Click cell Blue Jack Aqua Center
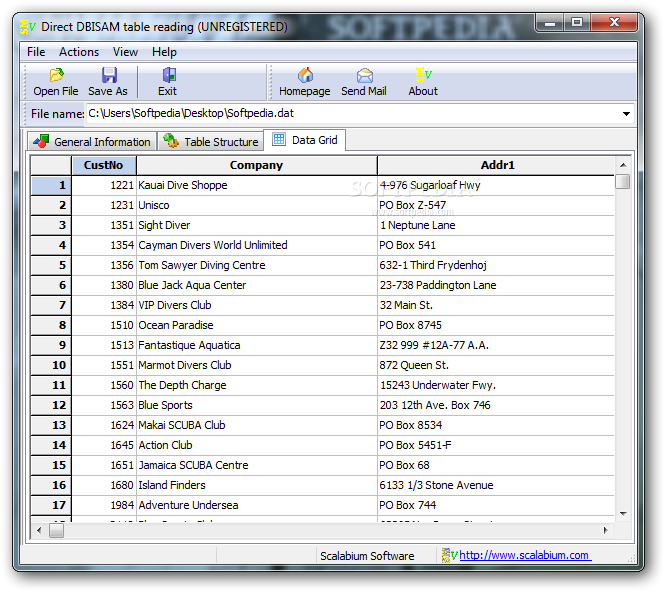Image resolution: width=665 pixels, height=592 pixels. point(257,285)
